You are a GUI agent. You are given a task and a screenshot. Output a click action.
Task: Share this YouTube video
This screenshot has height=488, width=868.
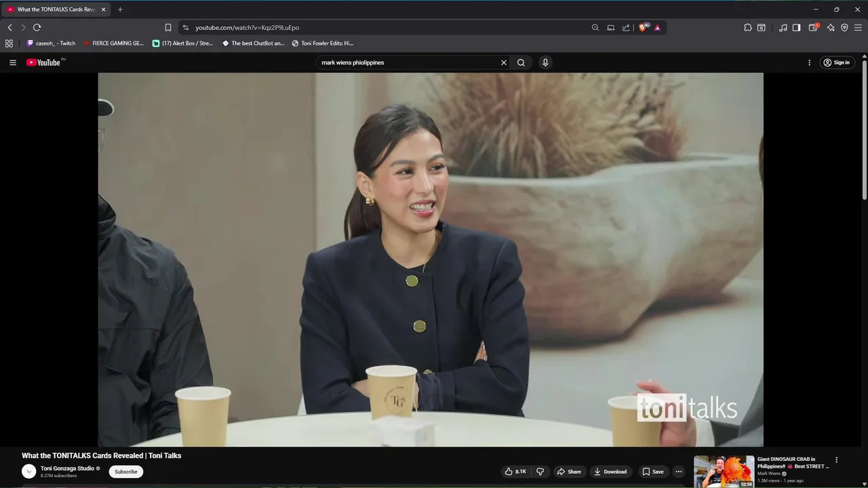(569, 472)
